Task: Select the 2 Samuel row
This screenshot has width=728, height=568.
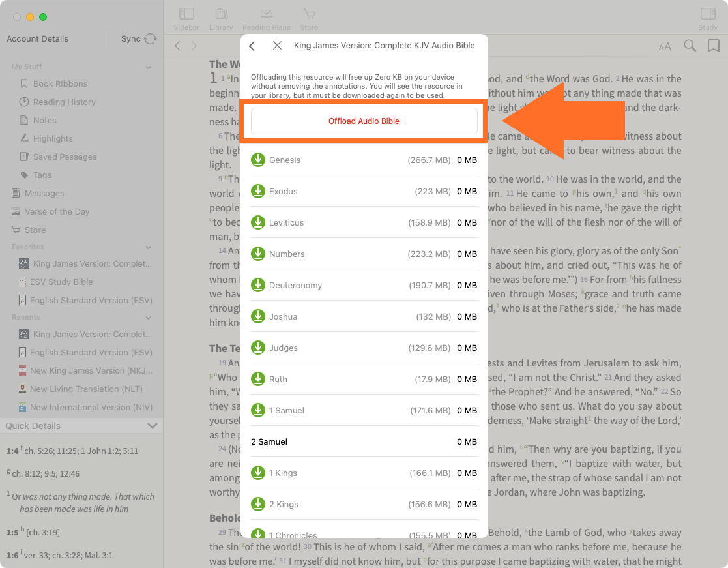Action: 364,441
